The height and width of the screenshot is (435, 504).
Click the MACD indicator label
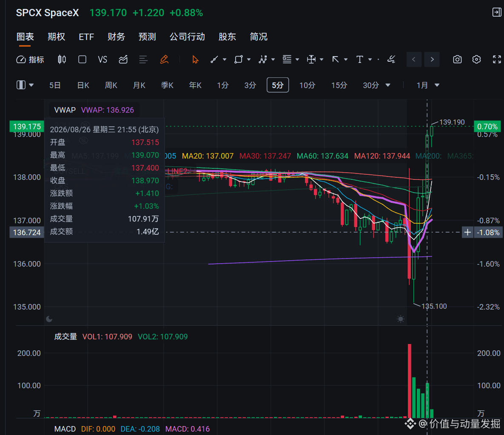(65, 429)
